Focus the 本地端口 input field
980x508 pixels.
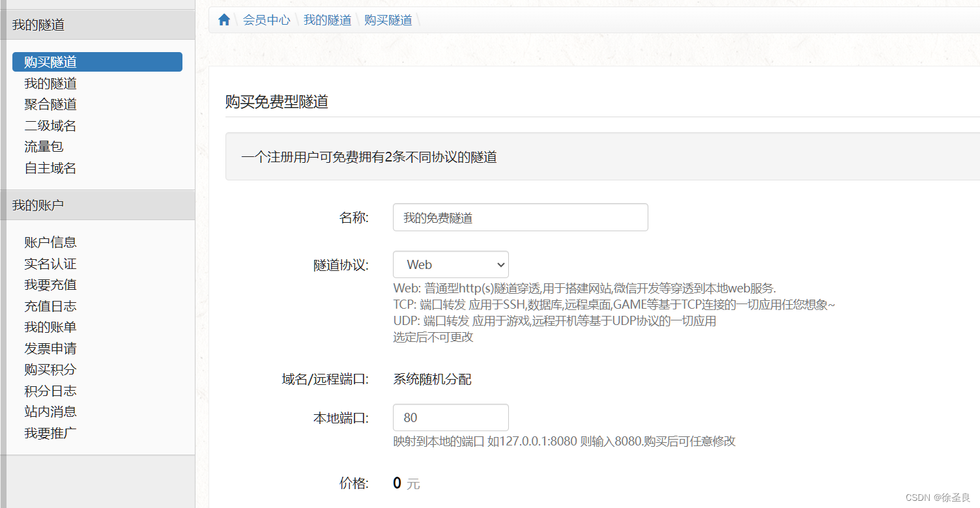451,417
